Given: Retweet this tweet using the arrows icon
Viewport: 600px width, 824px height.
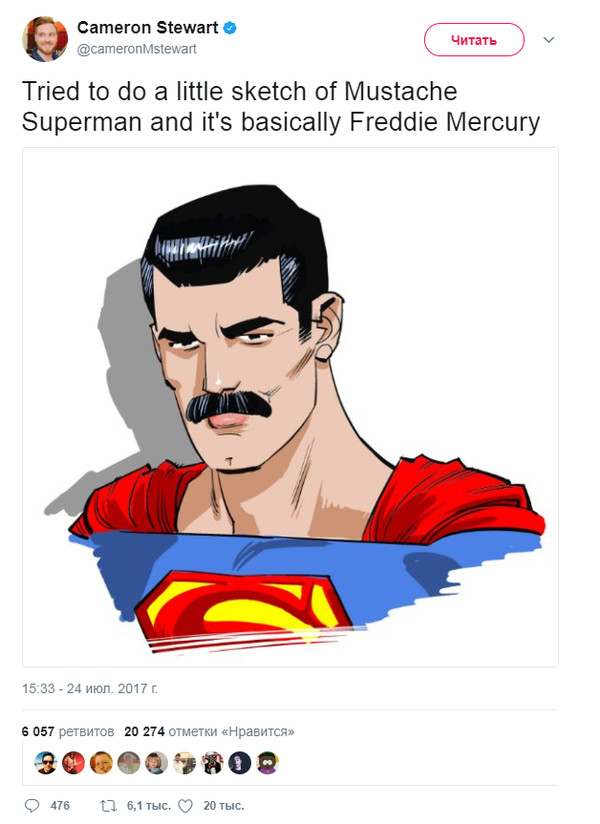Looking at the screenshot, I should 109,805.
